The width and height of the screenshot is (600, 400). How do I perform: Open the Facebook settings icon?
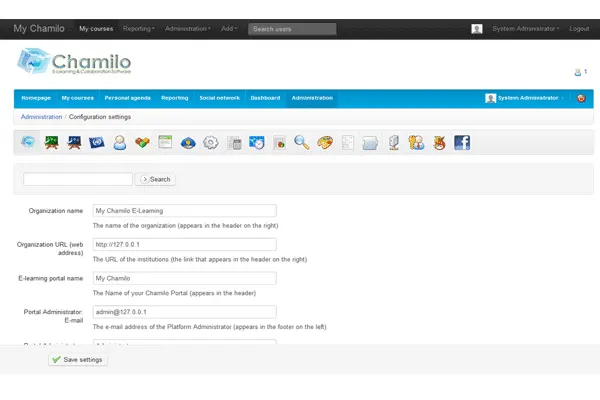[x=462, y=143]
